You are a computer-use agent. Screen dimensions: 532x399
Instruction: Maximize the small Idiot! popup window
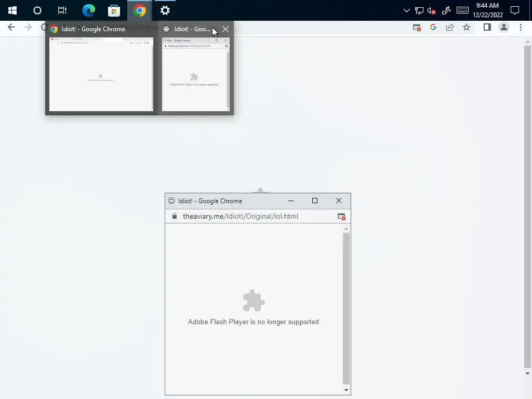[x=314, y=201]
